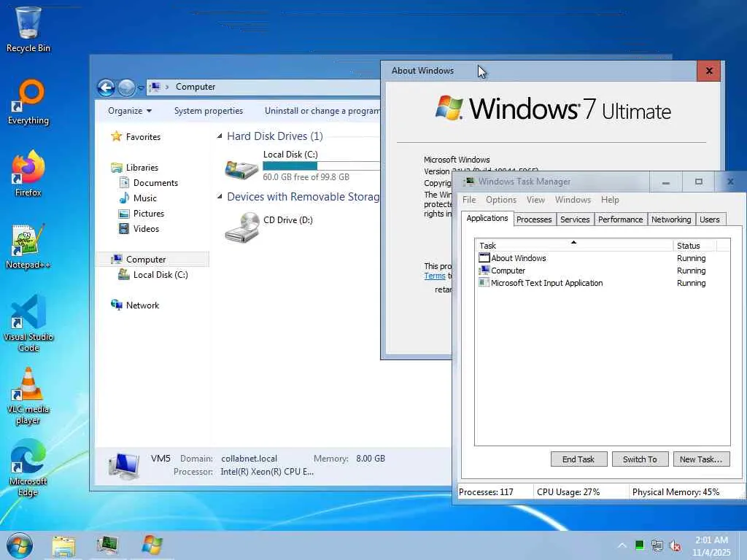Collapse the Hard Disk Drives group
747x560 pixels.
pos(220,136)
